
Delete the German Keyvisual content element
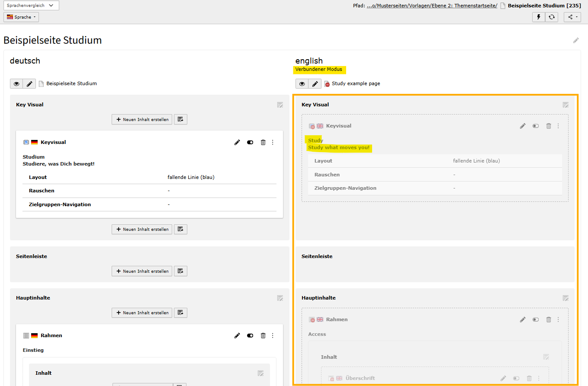[x=263, y=142]
